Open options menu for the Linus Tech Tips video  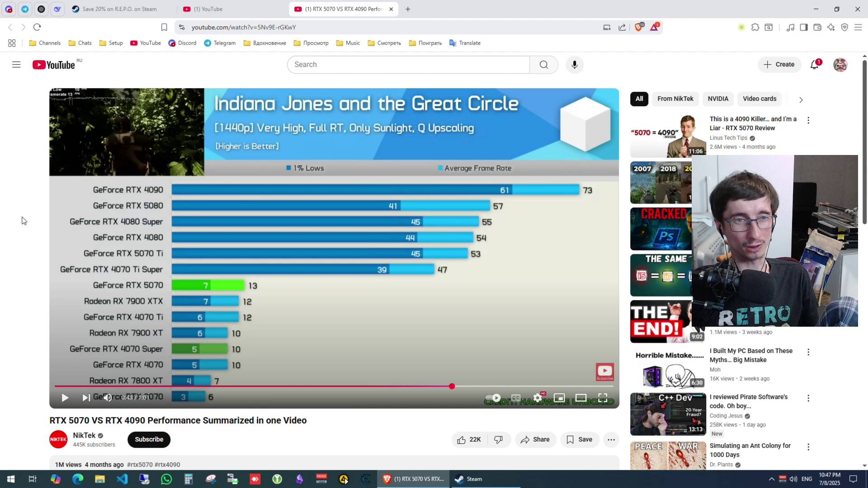(x=808, y=120)
